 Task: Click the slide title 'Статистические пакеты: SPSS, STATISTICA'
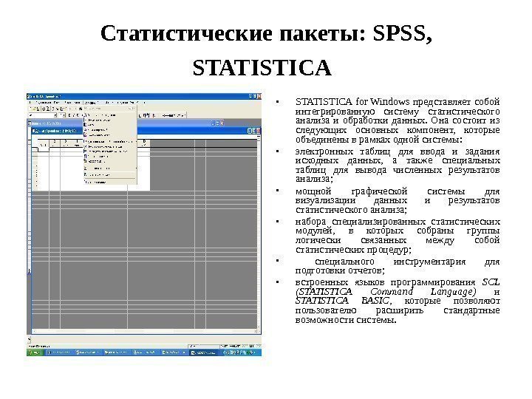click(266, 50)
